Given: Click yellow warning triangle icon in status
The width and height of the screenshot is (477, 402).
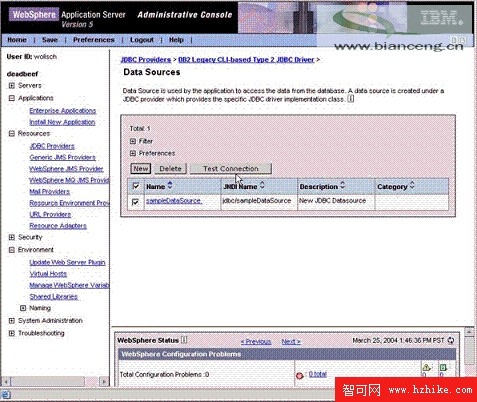Looking at the screenshot, I should pos(426,367).
